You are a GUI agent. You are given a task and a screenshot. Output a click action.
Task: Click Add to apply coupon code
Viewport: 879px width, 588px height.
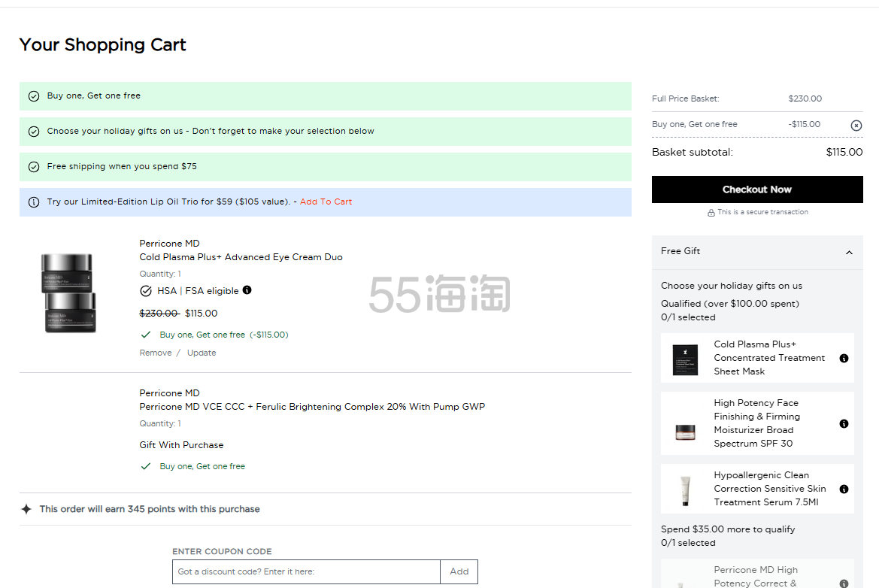pos(459,571)
